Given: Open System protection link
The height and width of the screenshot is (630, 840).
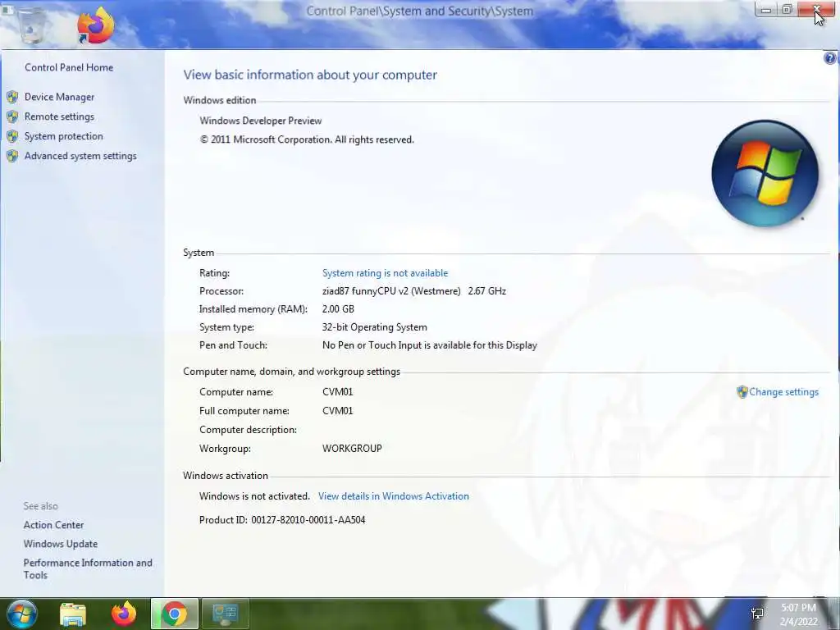Looking at the screenshot, I should pyautogui.click(x=64, y=136).
